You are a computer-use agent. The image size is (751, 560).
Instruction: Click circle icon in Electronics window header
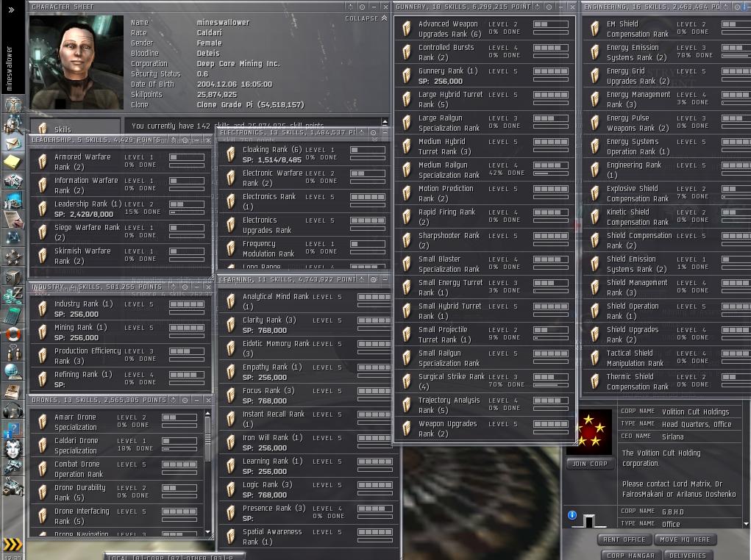[373, 132]
